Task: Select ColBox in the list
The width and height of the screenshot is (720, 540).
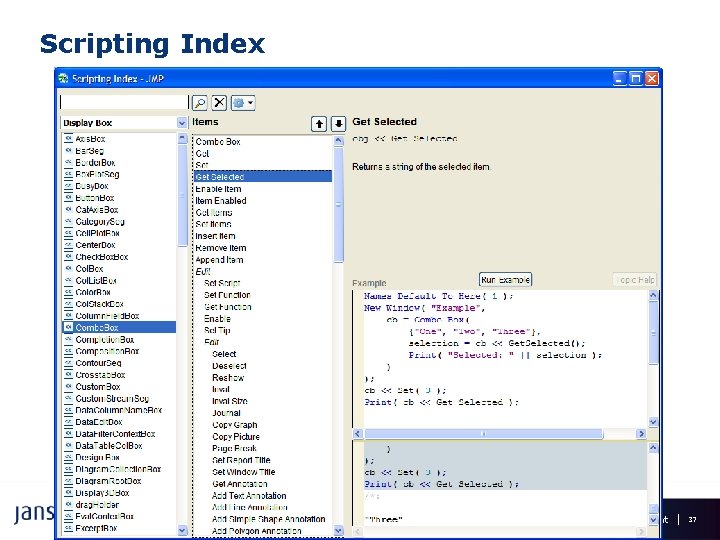Action: pos(89,269)
